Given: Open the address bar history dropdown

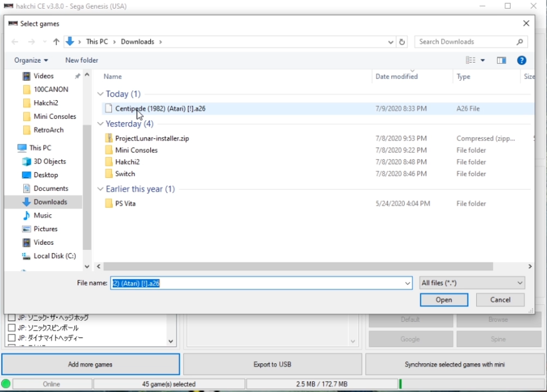Looking at the screenshot, I should pyautogui.click(x=391, y=42).
